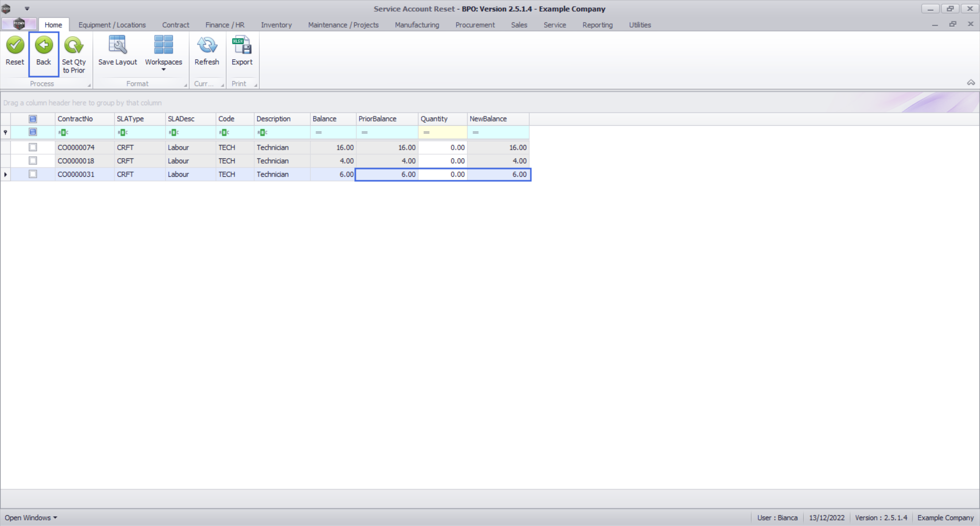Click the PriorBalance filter row field
Viewport: 980px width, 526px height.
[x=387, y=132]
